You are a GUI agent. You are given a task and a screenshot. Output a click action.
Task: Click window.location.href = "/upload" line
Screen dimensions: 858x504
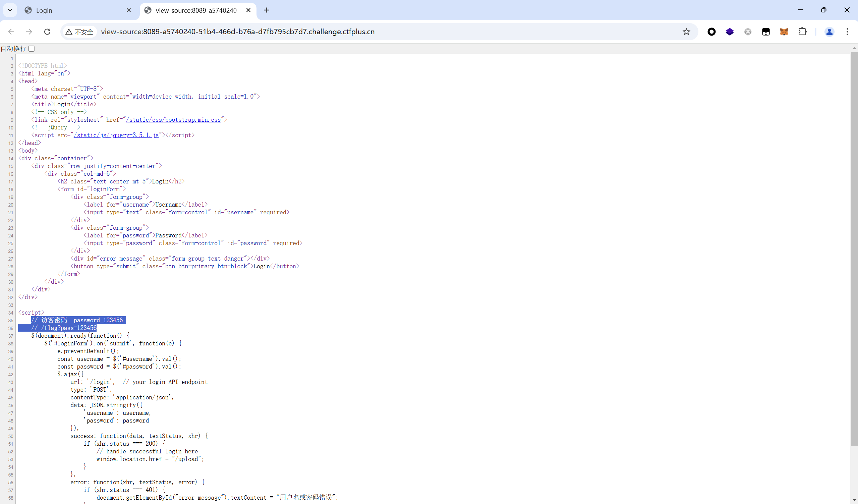[150, 459]
